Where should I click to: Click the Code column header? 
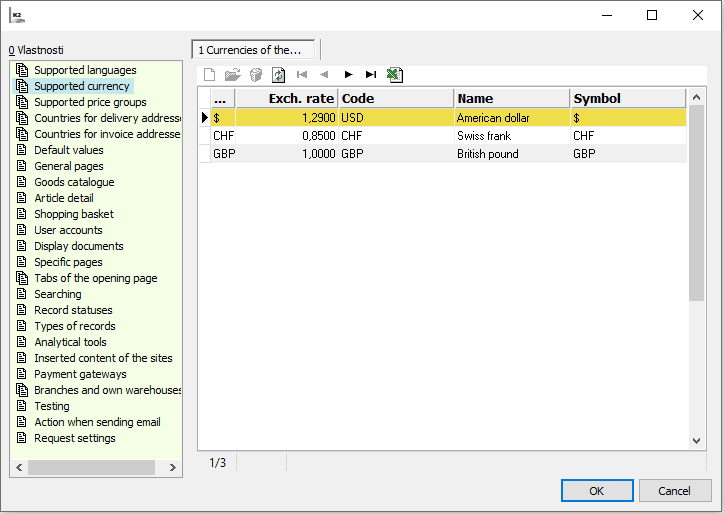click(x=397, y=98)
